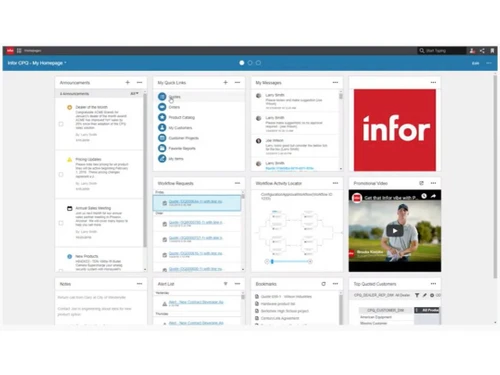Viewport: 500px width, 375px height.
Task: Select the second homepage page indicator dot
Action: (250, 63)
